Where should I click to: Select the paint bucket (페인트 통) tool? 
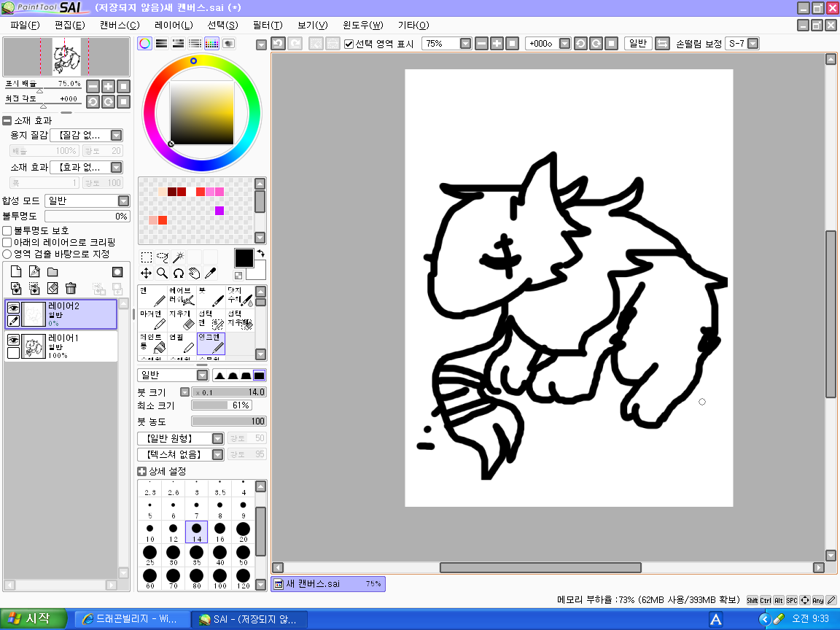(152, 343)
